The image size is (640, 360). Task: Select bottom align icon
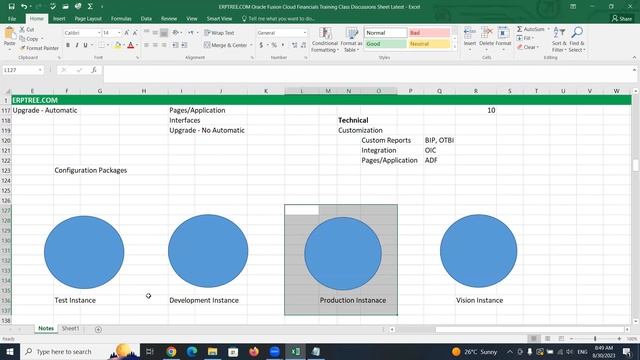pos(164,33)
